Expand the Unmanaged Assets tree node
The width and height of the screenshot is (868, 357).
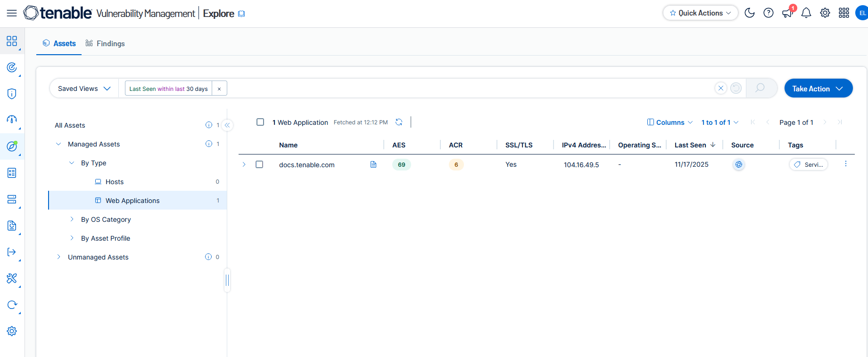point(58,257)
